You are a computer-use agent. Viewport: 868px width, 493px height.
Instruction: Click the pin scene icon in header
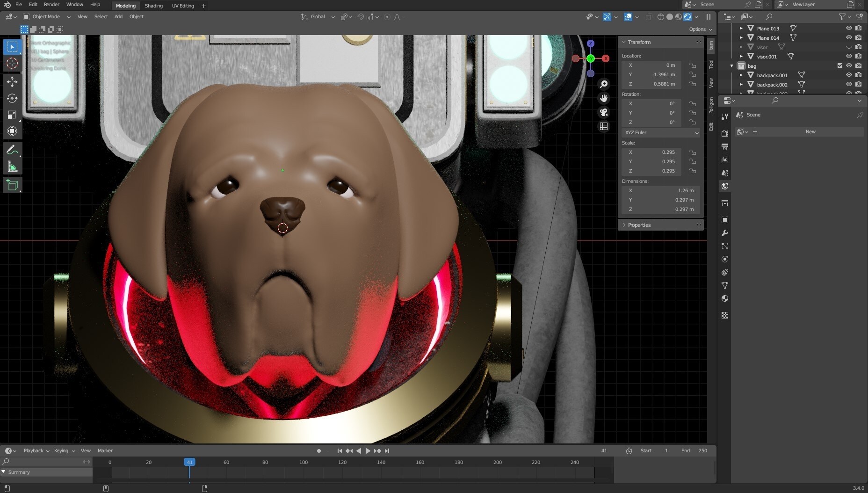tap(748, 5)
